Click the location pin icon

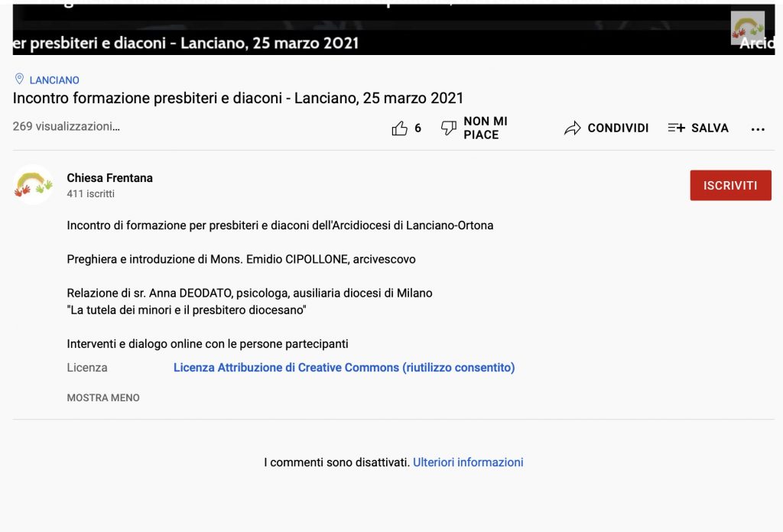(20, 79)
